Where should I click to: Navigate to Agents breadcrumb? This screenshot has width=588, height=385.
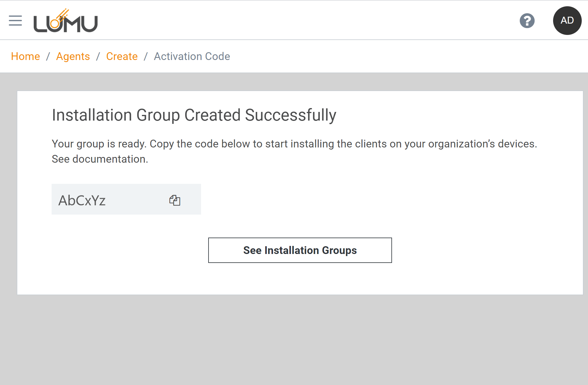73,56
